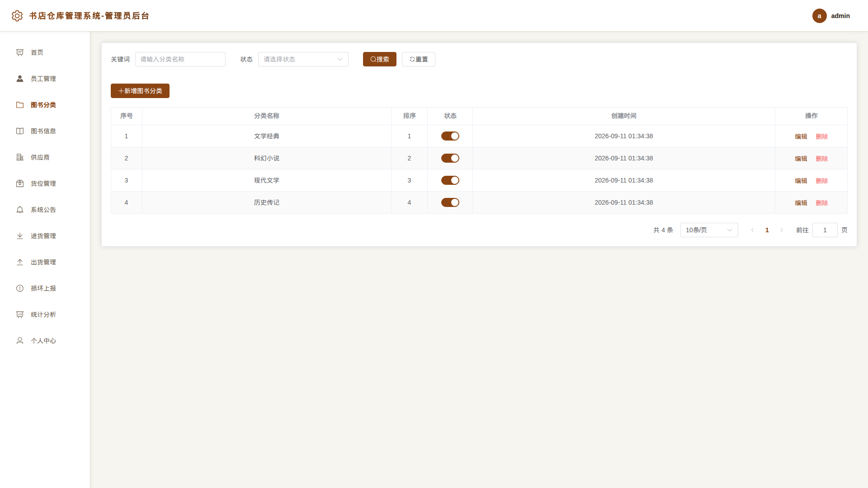Open 统计分析 menu item

45,314
